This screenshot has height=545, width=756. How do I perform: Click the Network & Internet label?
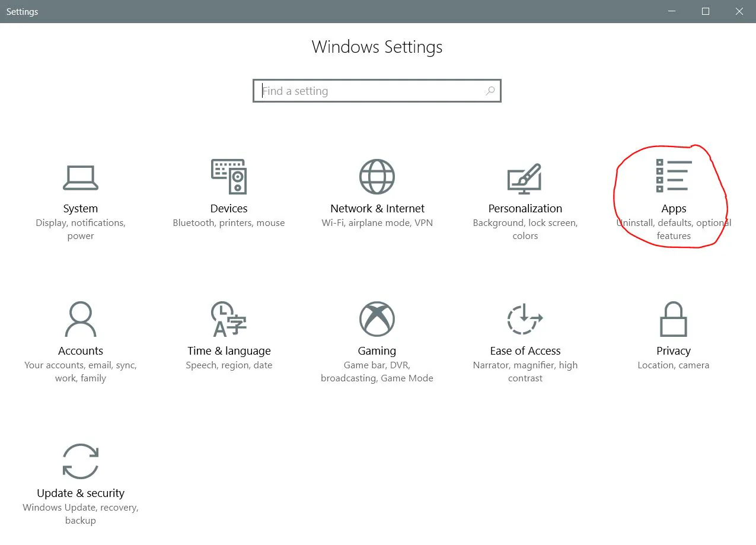pyautogui.click(x=377, y=209)
